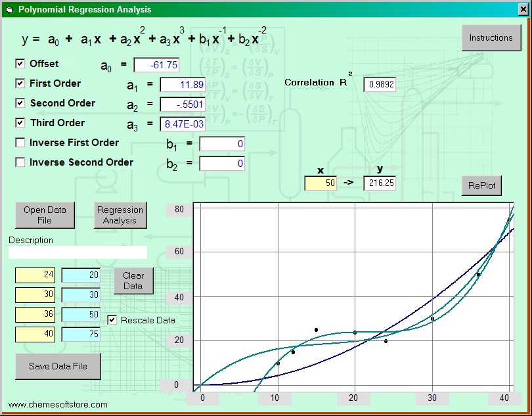Click the Description text field

coord(78,252)
